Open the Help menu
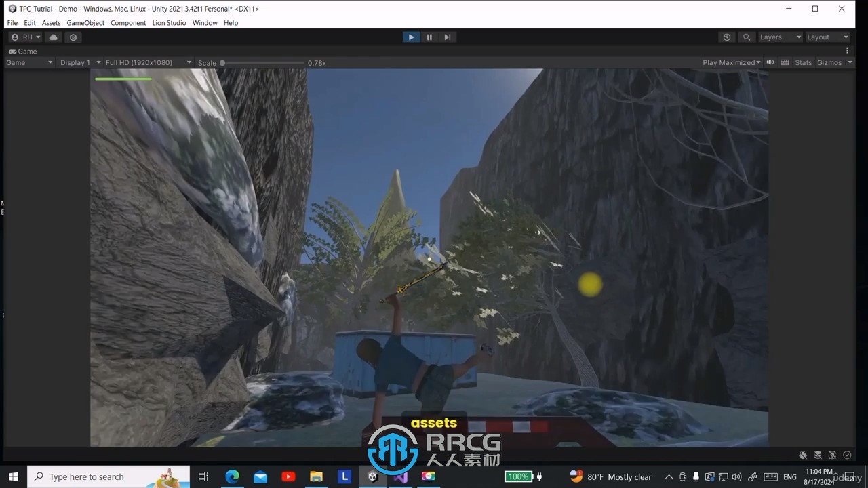The height and width of the screenshot is (488, 868). tap(231, 23)
